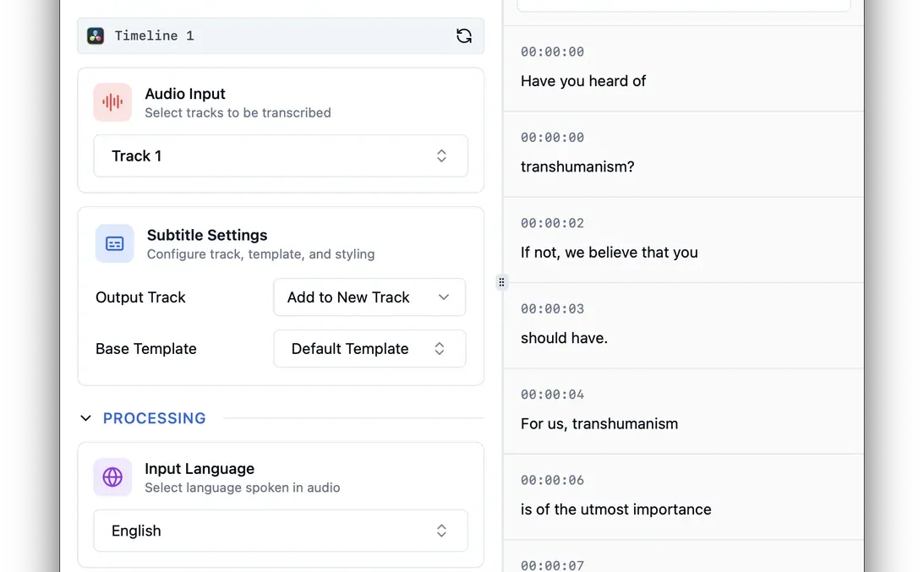Image resolution: width=924 pixels, height=572 pixels.
Task: Click the red audio waveform icon
Action: coord(112,102)
